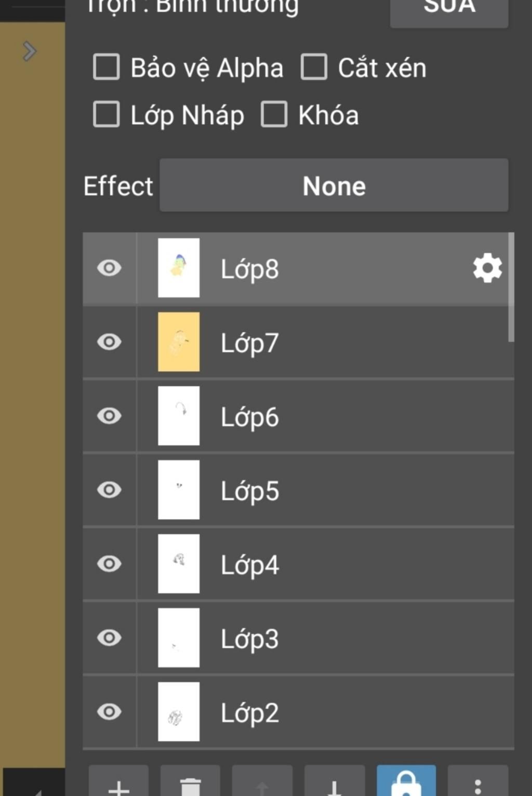Open Lớp8 layer settings gear

pos(487,268)
